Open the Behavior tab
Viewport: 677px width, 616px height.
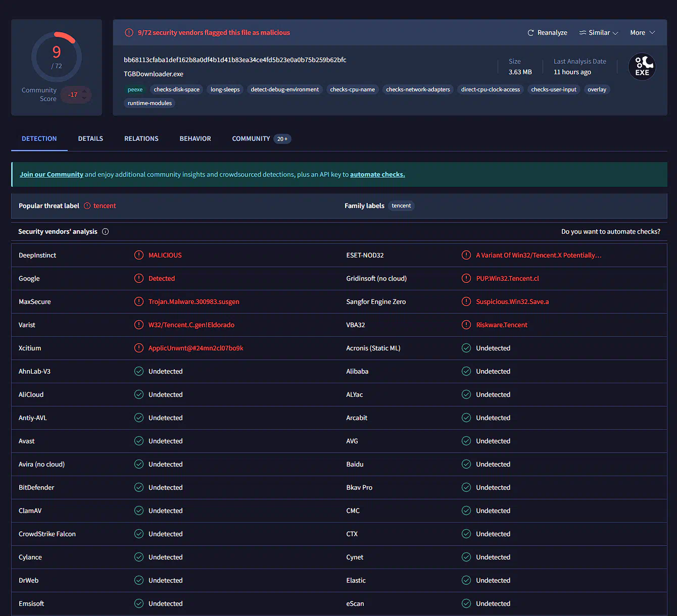[196, 139]
